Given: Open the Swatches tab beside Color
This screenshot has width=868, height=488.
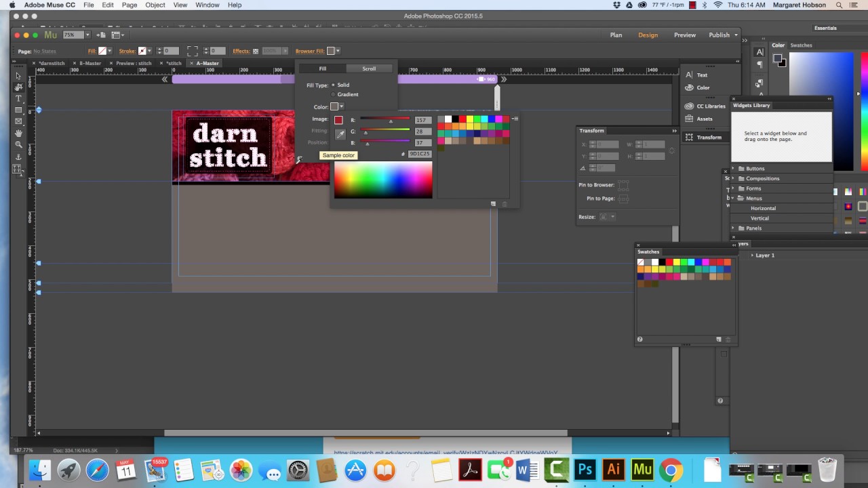Looking at the screenshot, I should coord(801,45).
